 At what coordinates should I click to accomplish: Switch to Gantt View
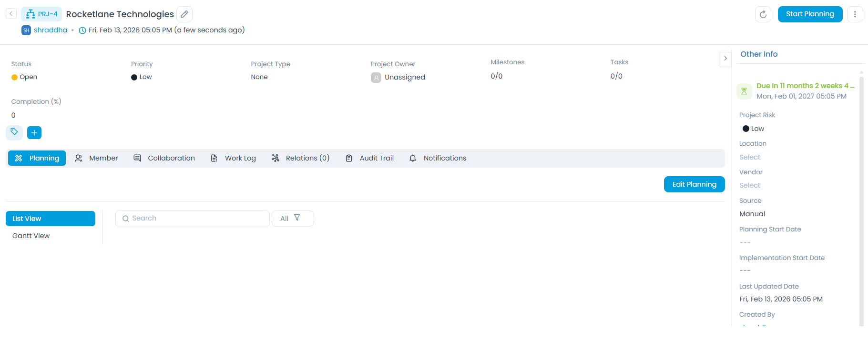[x=31, y=236]
